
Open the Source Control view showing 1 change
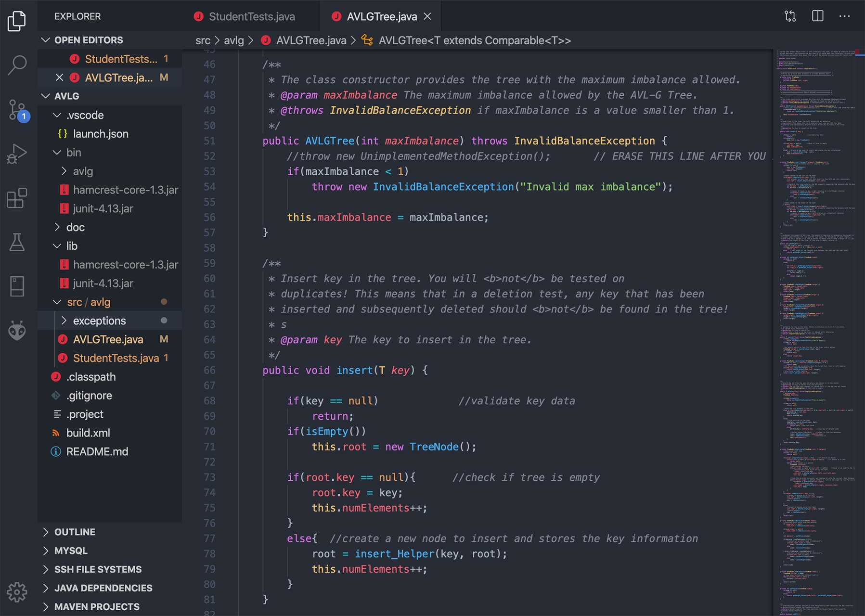pyautogui.click(x=17, y=110)
